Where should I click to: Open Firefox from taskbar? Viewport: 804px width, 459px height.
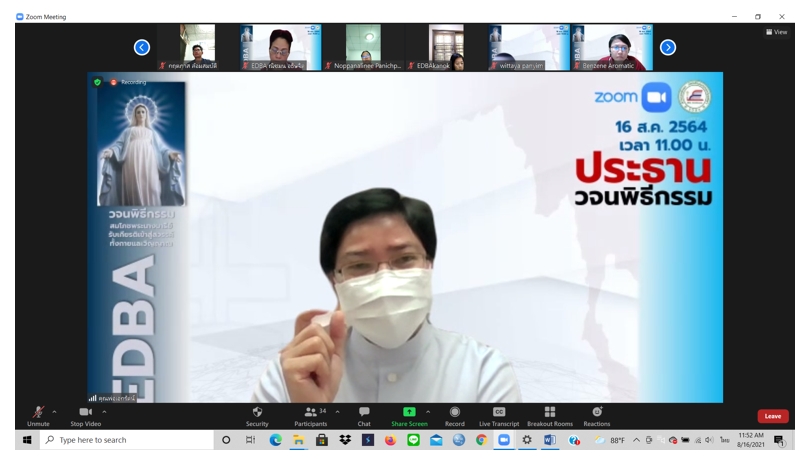390,440
